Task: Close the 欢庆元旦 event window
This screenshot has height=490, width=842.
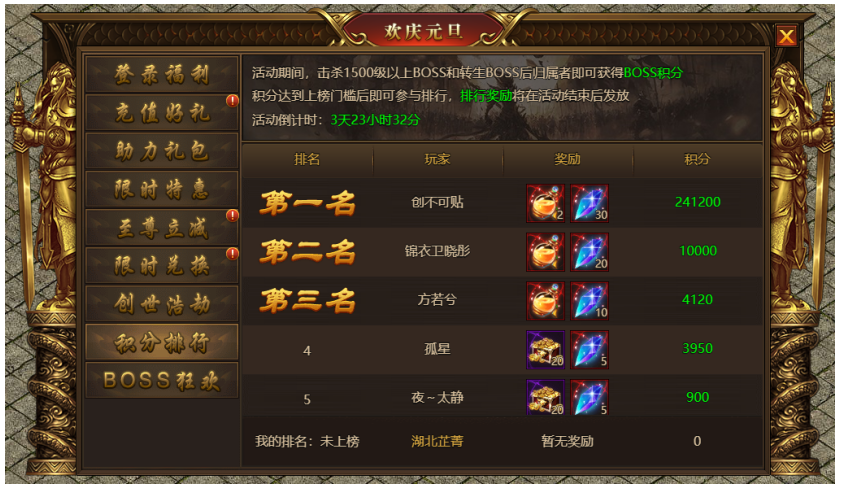Action: coord(786,37)
